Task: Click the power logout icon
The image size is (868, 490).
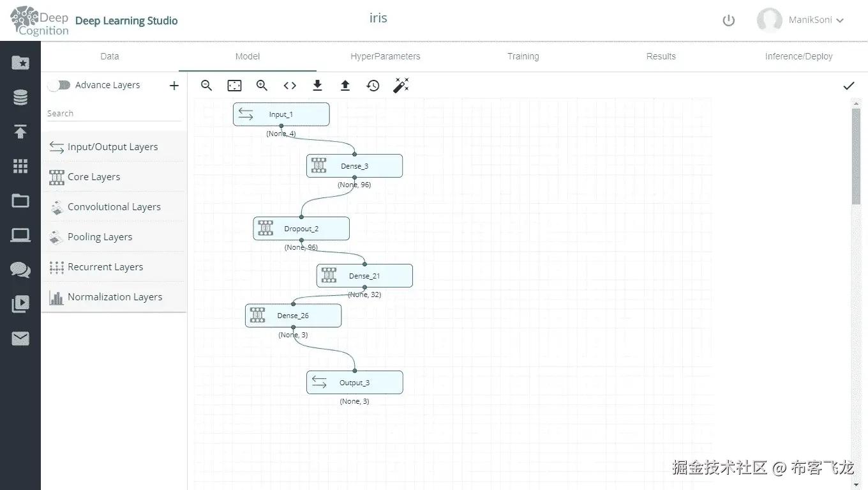Action: click(729, 20)
